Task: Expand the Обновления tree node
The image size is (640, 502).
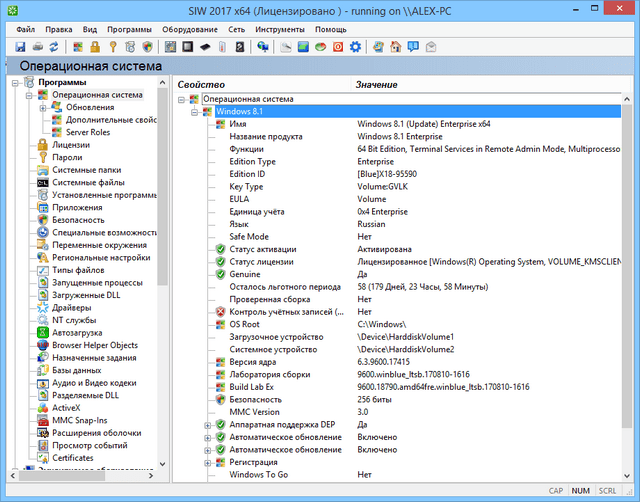Action: [43, 107]
